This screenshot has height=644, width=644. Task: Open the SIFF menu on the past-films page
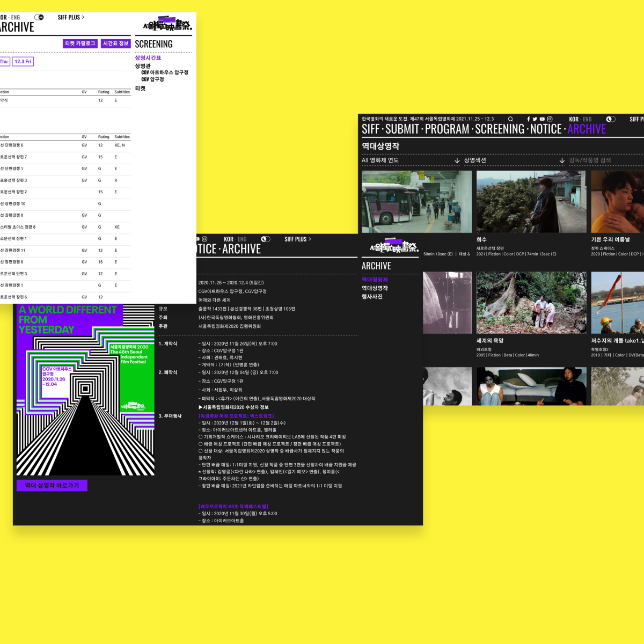(x=371, y=129)
